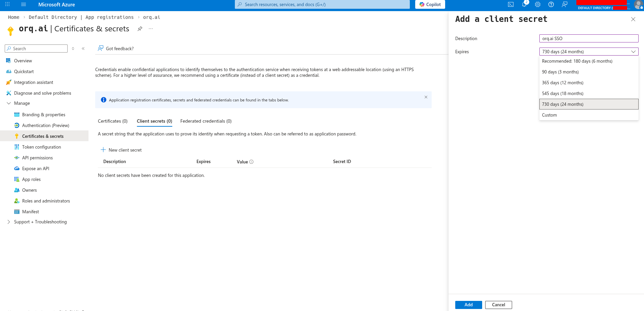Click the Integration assistant rocket icon
The width and height of the screenshot is (644, 311).
(8, 82)
